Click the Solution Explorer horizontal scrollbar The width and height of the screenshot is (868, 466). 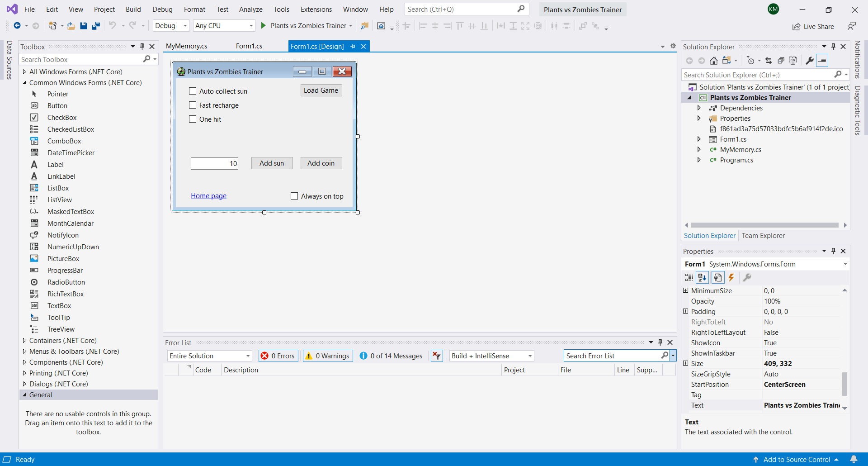pyautogui.click(x=765, y=225)
